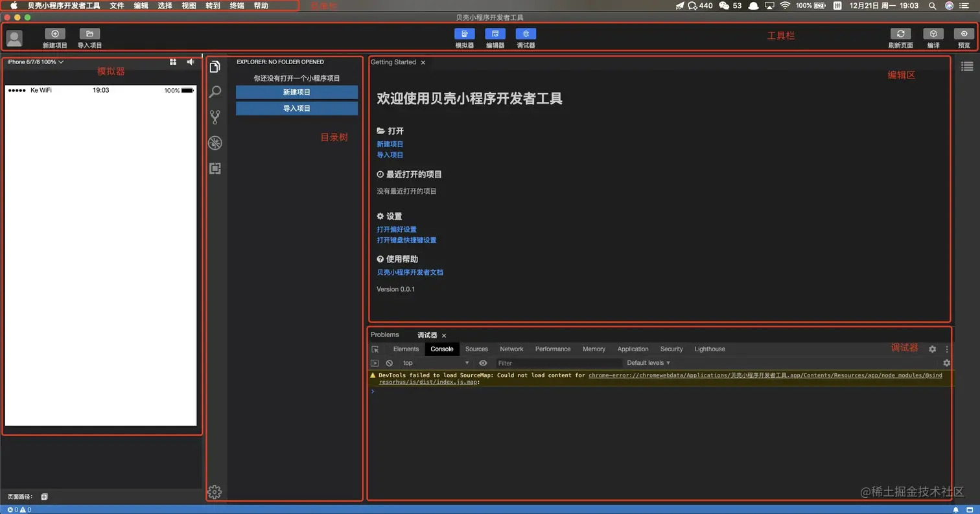Mute the simulator with the speaker icon
Image resolution: width=980 pixels, height=514 pixels.
pos(191,62)
